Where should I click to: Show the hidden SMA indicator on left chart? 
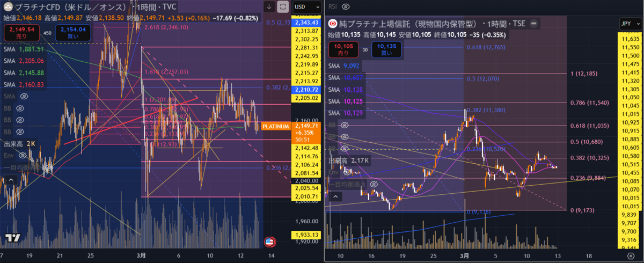[23, 97]
